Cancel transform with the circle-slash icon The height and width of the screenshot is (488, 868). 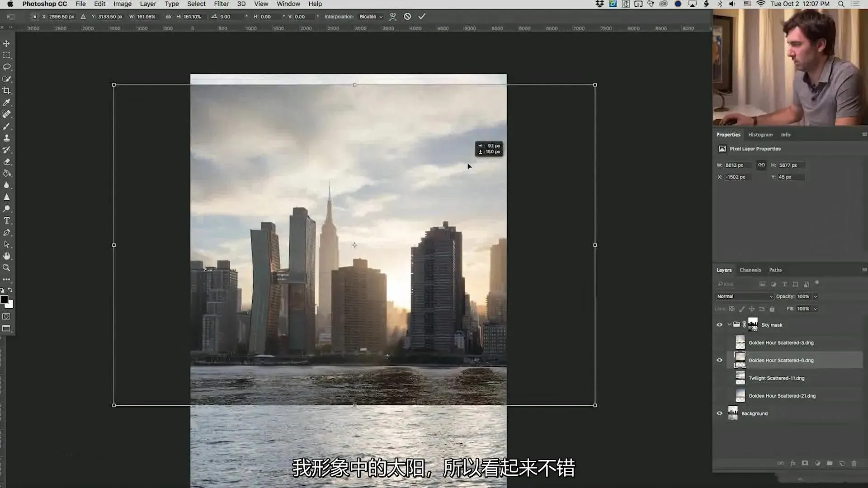(407, 16)
